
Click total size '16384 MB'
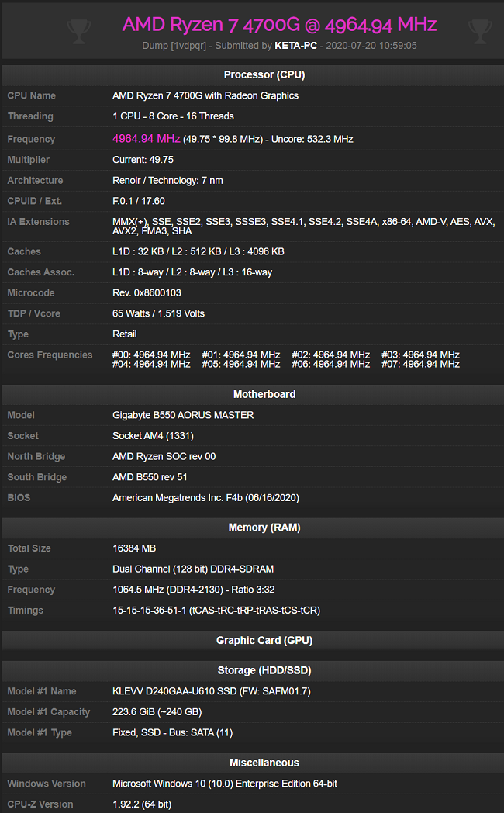(x=134, y=548)
